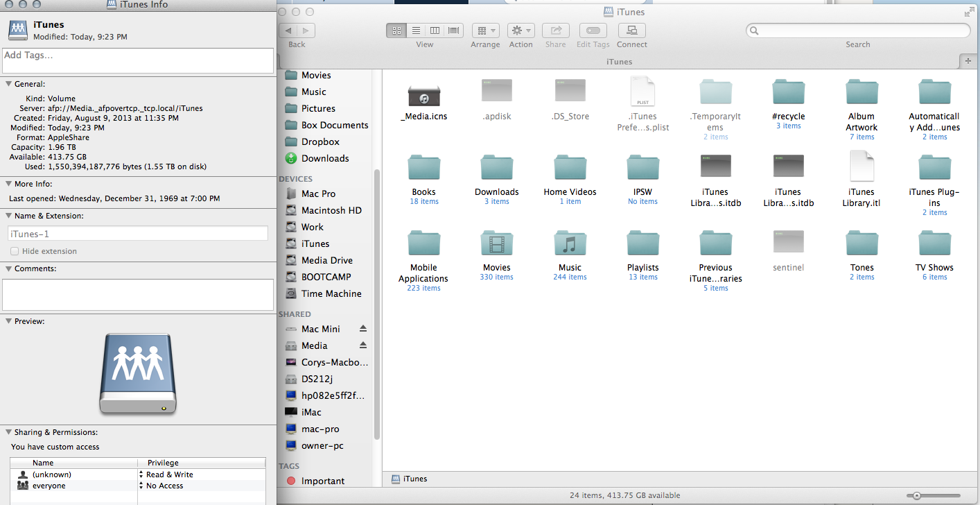
Task: Click the name field showing iTunes-1
Action: (x=138, y=234)
